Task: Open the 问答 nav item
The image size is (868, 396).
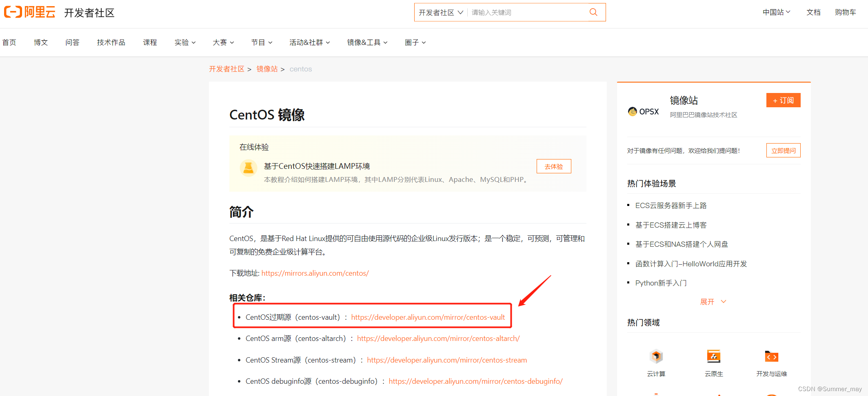Action: click(72, 42)
